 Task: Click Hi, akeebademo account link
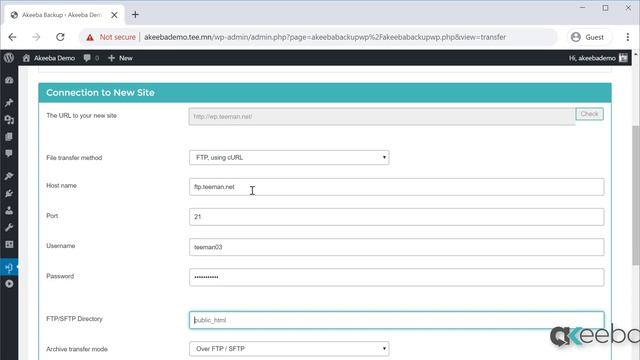point(592,58)
